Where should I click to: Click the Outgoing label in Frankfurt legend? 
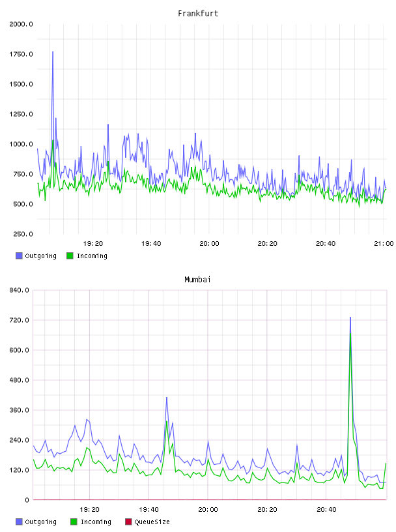point(40,256)
